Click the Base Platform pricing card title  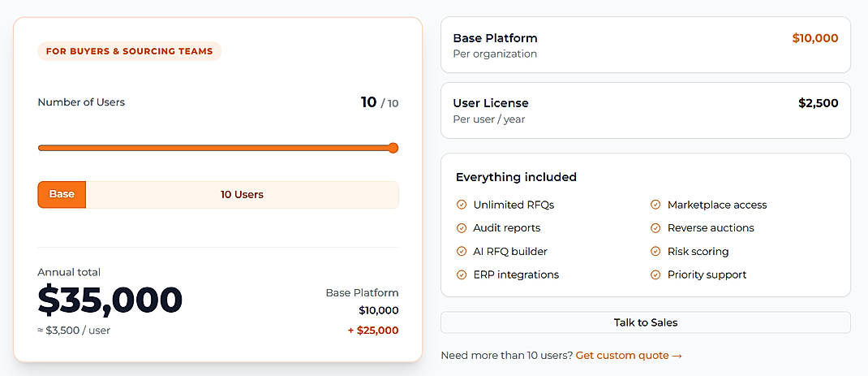(x=496, y=38)
